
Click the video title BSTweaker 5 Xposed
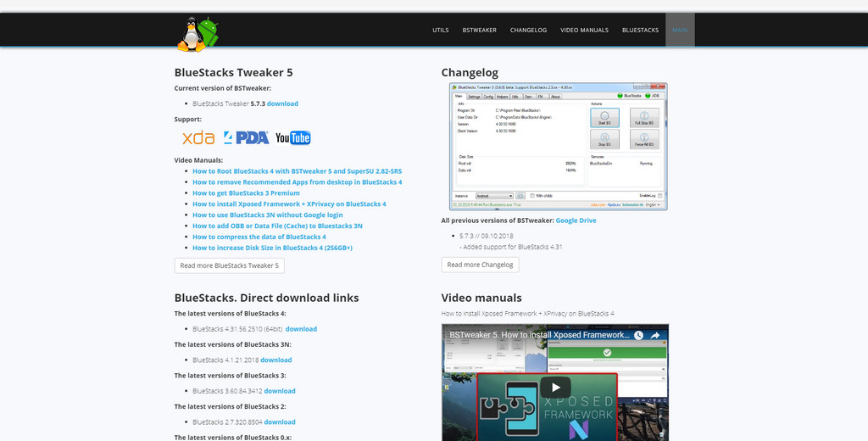539,335
